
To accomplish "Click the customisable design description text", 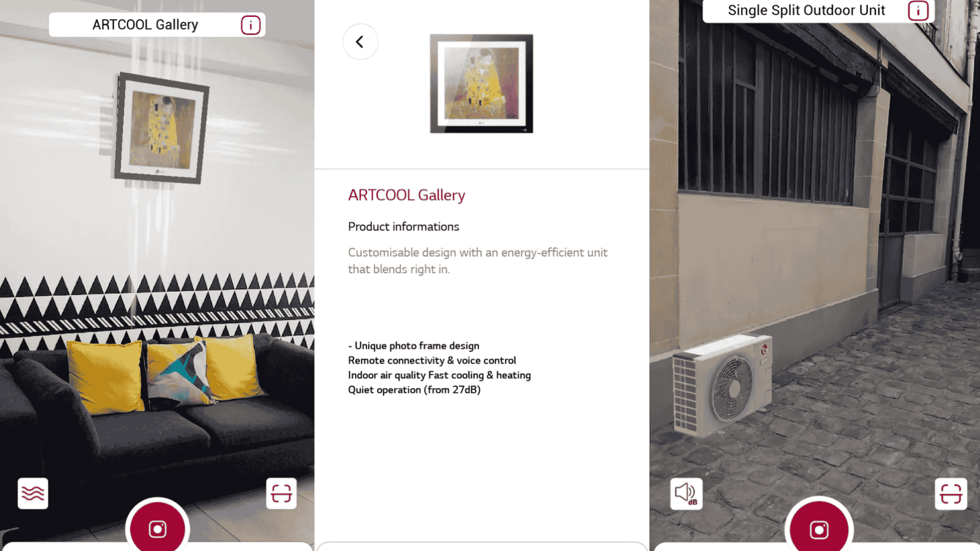I will tap(478, 261).
